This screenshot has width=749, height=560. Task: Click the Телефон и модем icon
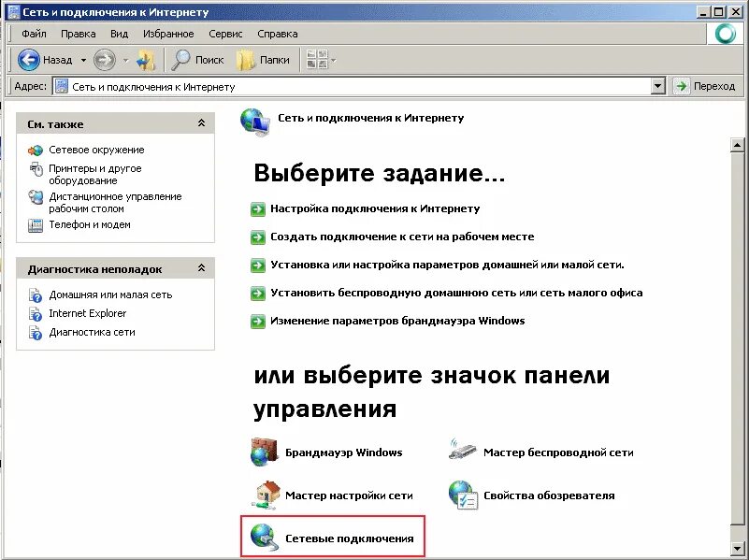click(x=36, y=225)
